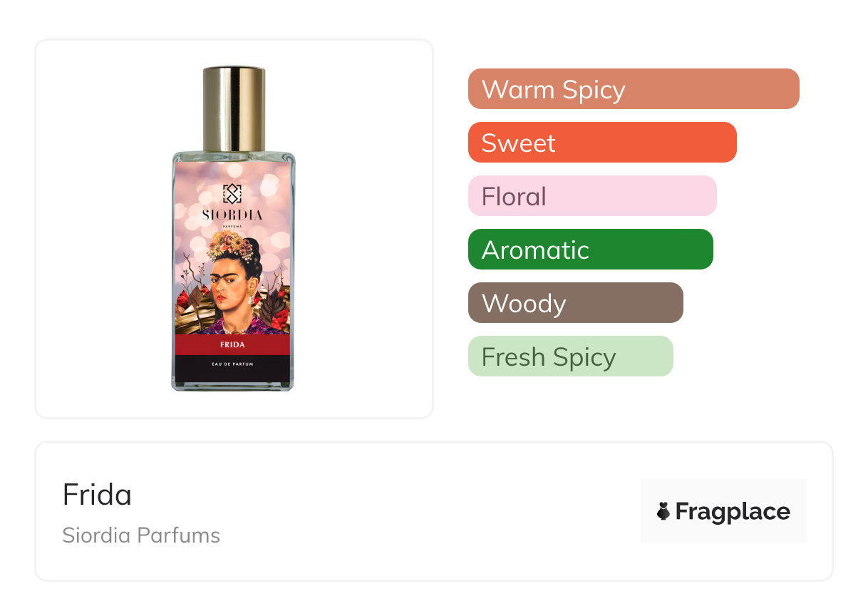Open the Frida perfume title
The image size is (868, 616).
[x=97, y=495]
